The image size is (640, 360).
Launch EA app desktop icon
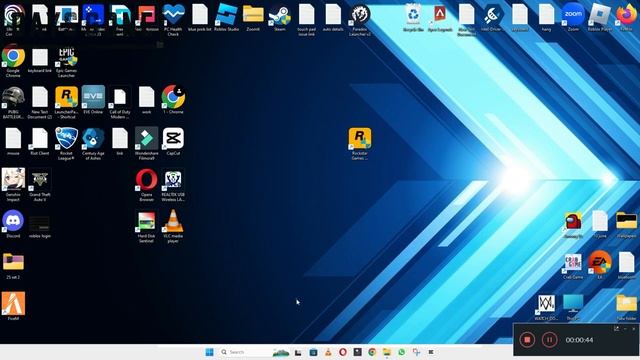point(600,262)
